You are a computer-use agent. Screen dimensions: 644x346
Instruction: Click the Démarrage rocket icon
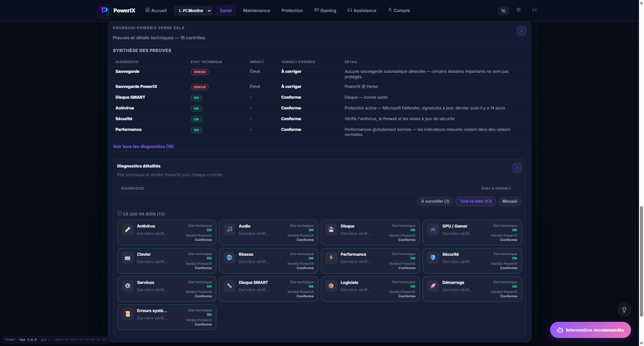433,286
